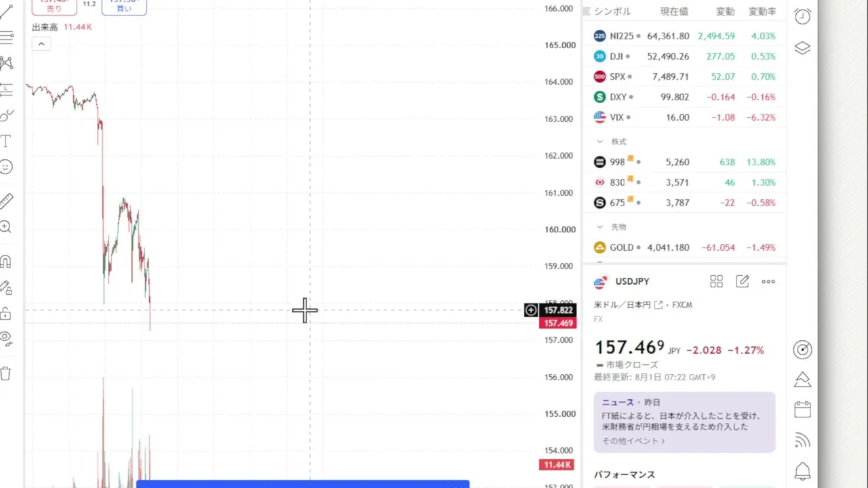Select the brush drawing tool
Screen dimensions: 868x488
tap(6, 115)
